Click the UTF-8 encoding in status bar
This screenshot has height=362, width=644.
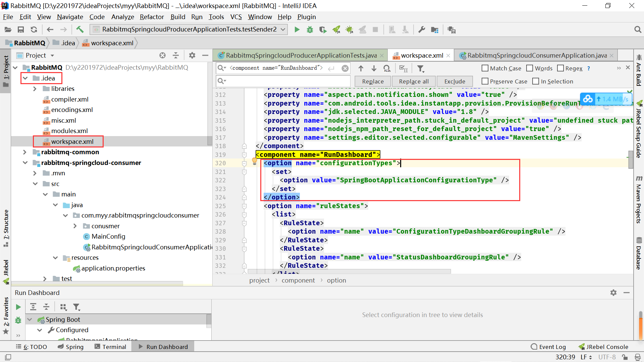(607, 357)
